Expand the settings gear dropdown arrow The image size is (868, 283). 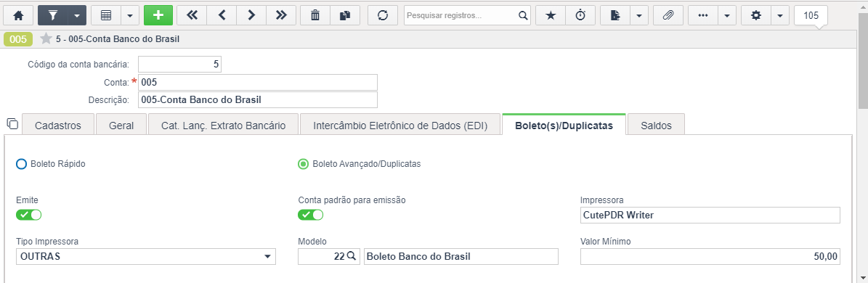tap(779, 15)
